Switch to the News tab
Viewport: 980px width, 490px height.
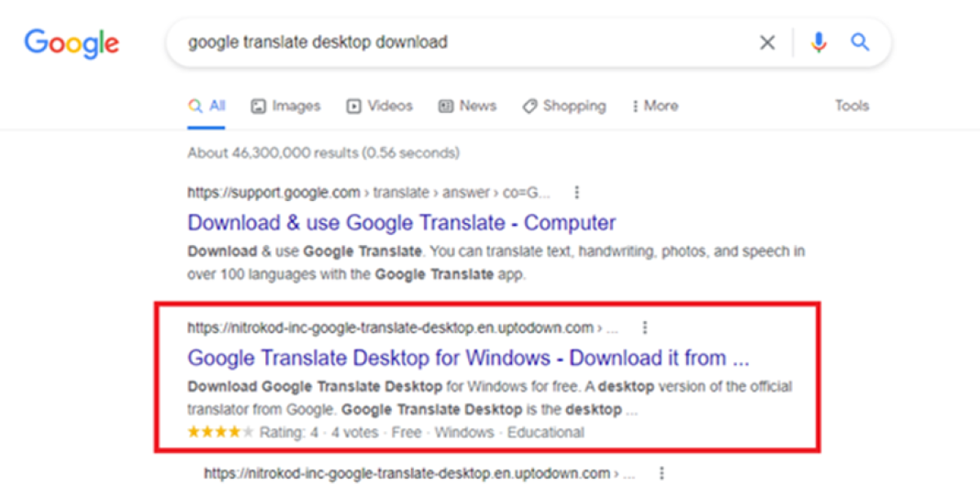(x=468, y=105)
